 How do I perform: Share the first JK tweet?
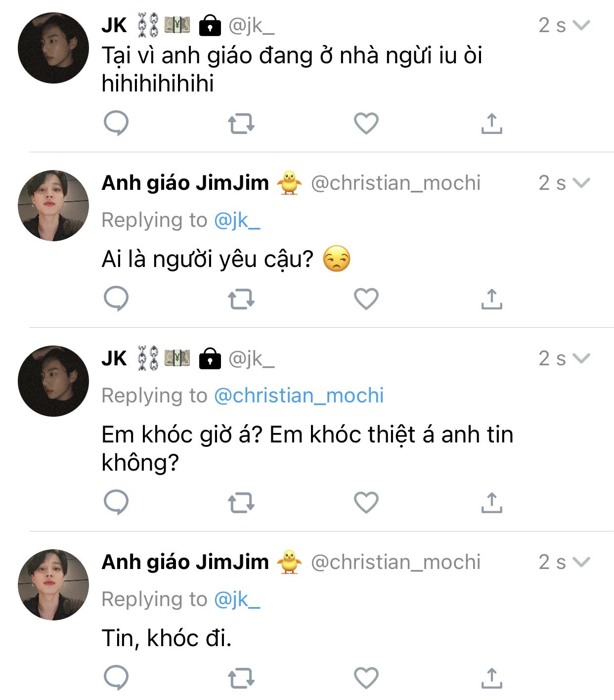click(491, 124)
